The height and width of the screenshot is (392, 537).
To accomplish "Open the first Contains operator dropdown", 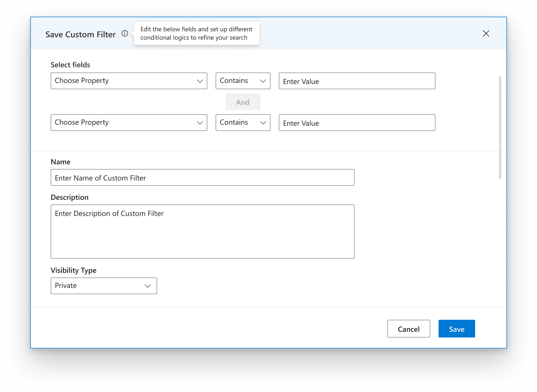I will [x=243, y=81].
